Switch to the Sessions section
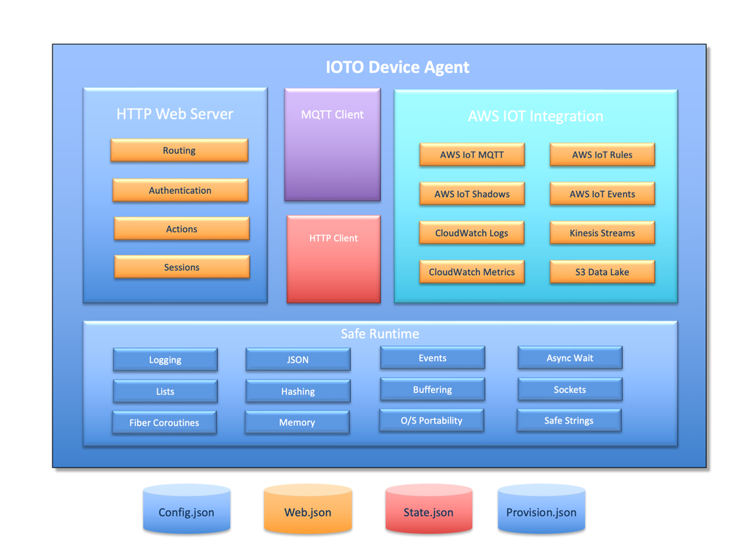This screenshot has height=560, width=747. pos(181,267)
